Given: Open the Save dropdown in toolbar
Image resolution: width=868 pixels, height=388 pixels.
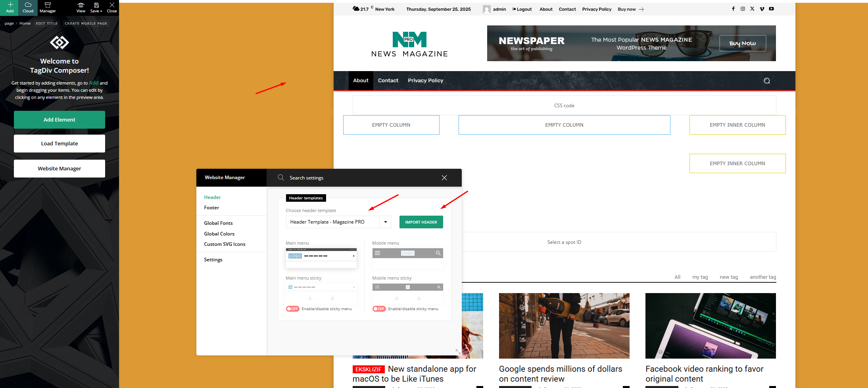Looking at the screenshot, I should (96, 8).
